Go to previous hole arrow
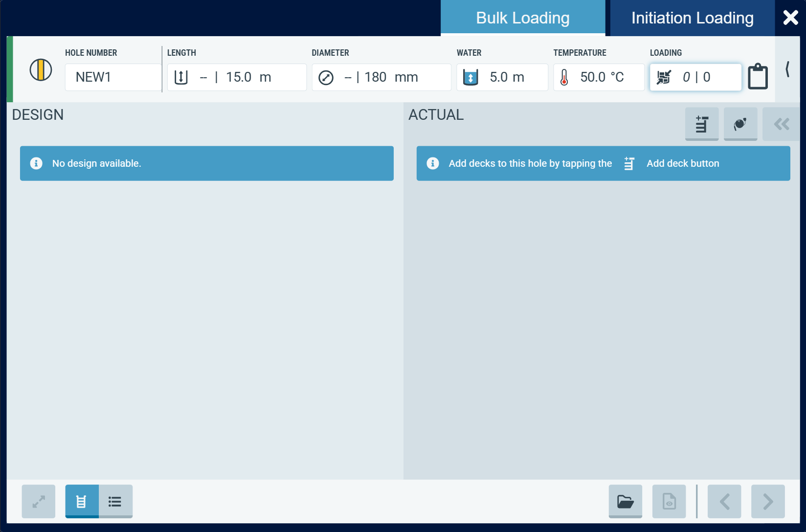This screenshot has width=806, height=532. 724,501
